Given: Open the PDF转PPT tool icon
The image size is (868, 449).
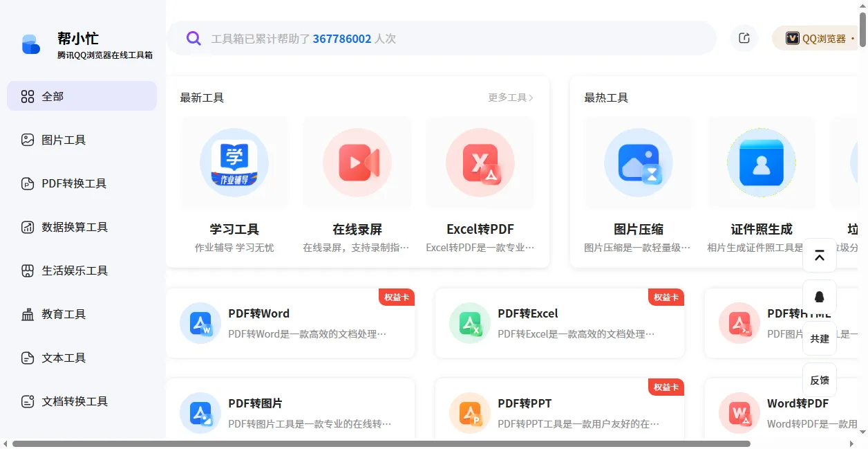Looking at the screenshot, I should [469, 412].
